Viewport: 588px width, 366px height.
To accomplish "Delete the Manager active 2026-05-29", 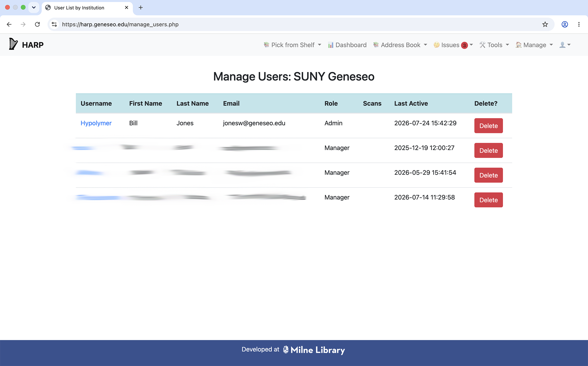I will (x=488, y=175).
